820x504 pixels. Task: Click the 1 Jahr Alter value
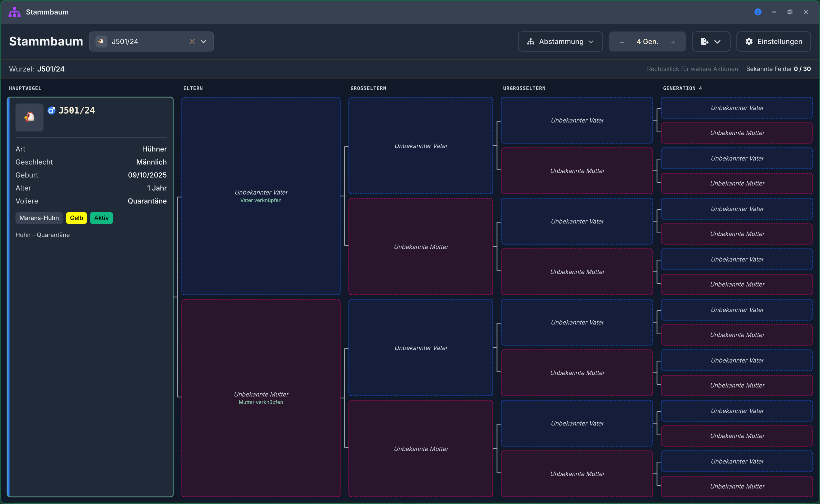(x=157, y=188)
